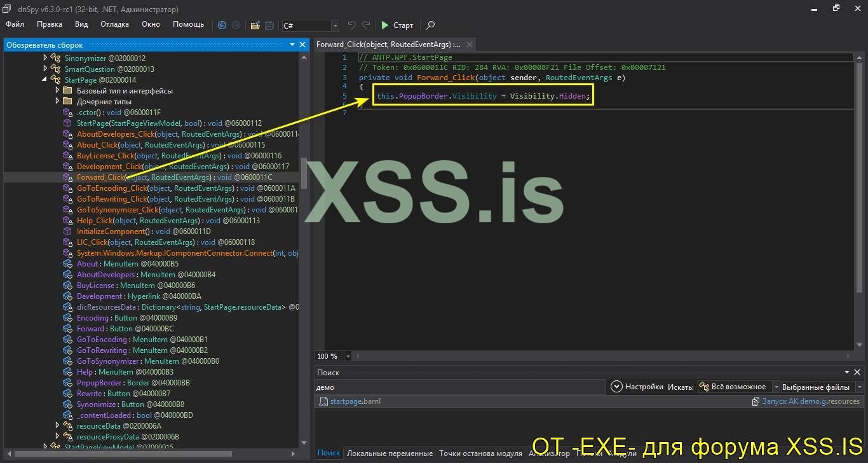868x463 pixels.
Task: Expand the Настройки search options
Action: click(x=637, y=387)
